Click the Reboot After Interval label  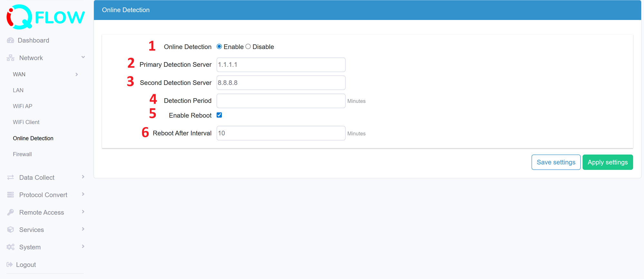pyautogui.click(x=182, y=133)
